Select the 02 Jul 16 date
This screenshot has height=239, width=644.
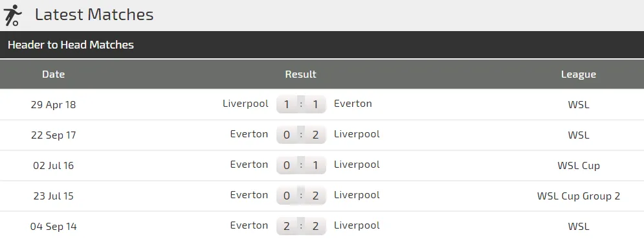[x=53, y=165]
